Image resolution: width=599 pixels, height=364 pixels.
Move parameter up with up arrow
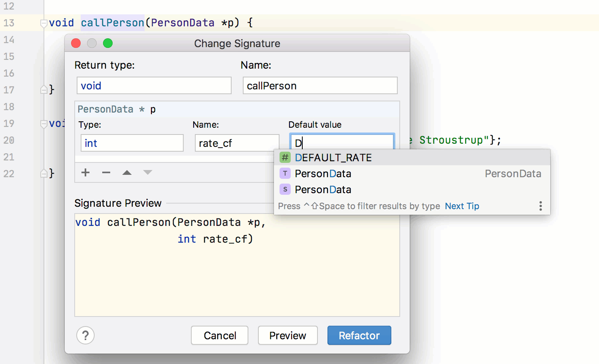tap(127, 172)
